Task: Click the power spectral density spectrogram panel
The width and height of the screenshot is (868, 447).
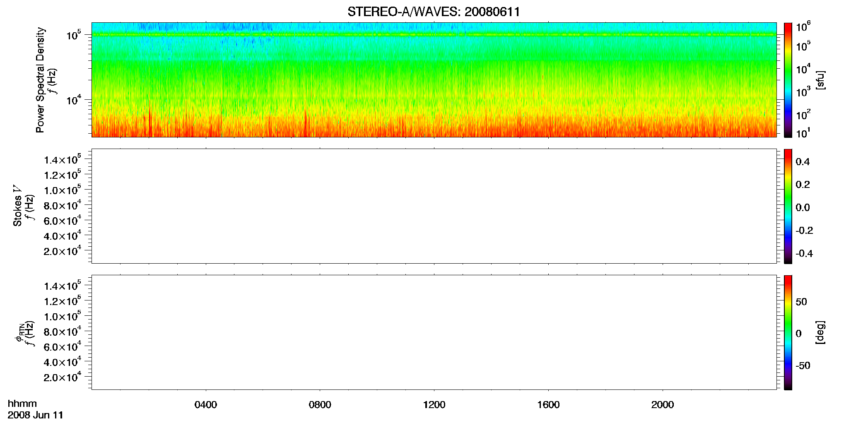Action: (x=434, y=79)
